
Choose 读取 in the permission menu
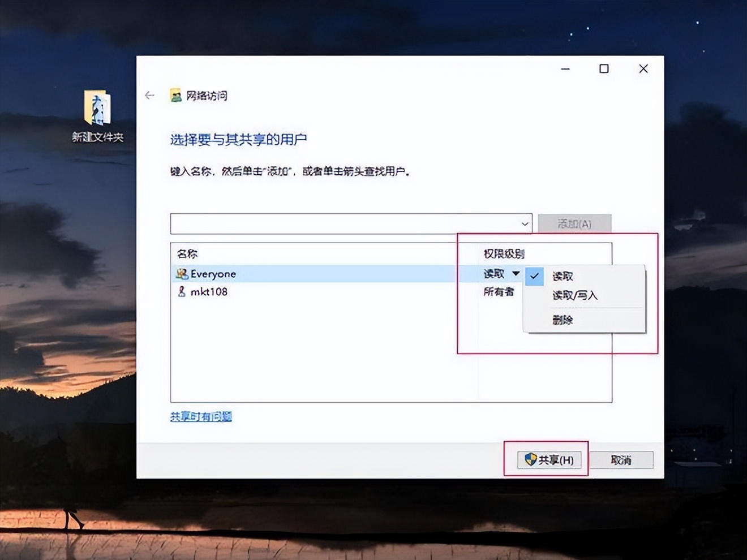585,276
